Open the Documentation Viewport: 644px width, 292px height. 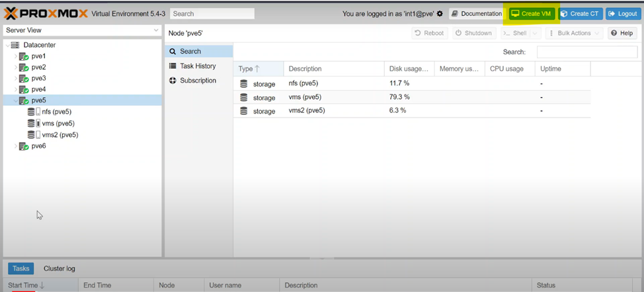point(477,13)
